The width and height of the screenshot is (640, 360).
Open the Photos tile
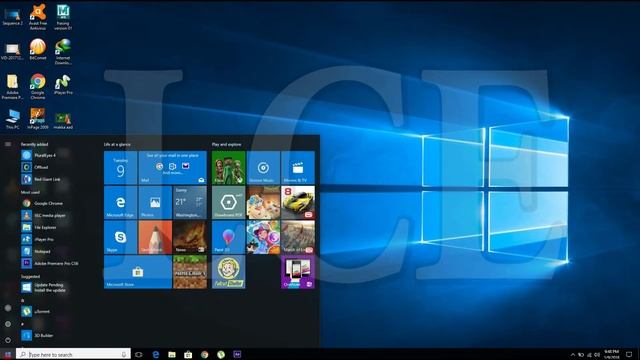(x=155, y=202)
